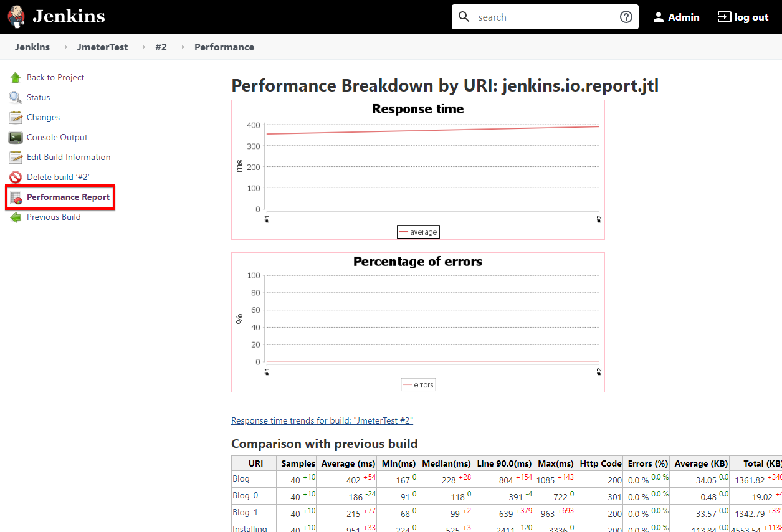Select the Blog-1 row link

(245, 513)
